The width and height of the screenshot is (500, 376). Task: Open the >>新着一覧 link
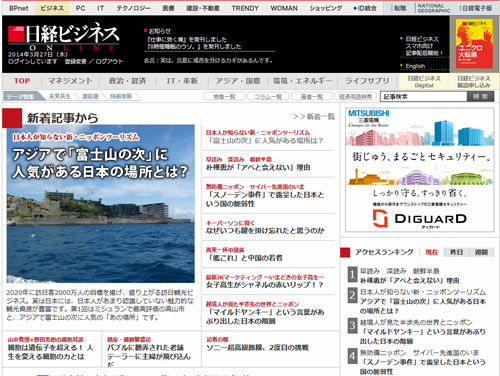pyautogui.click(x=314, y=116)
